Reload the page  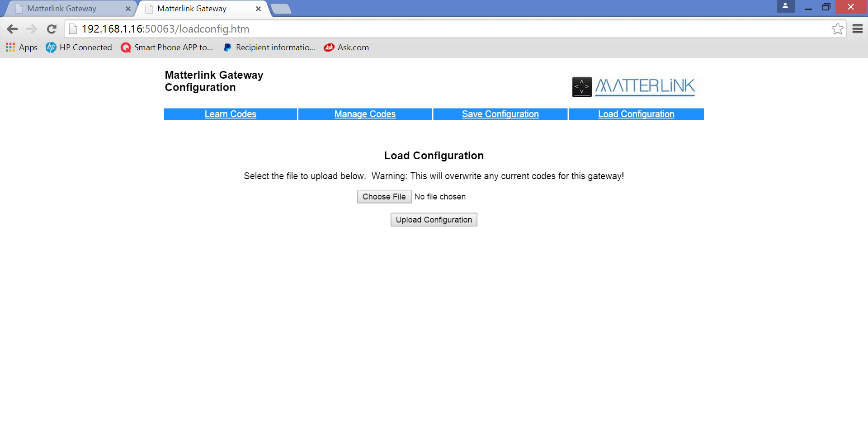pos(52,28)
